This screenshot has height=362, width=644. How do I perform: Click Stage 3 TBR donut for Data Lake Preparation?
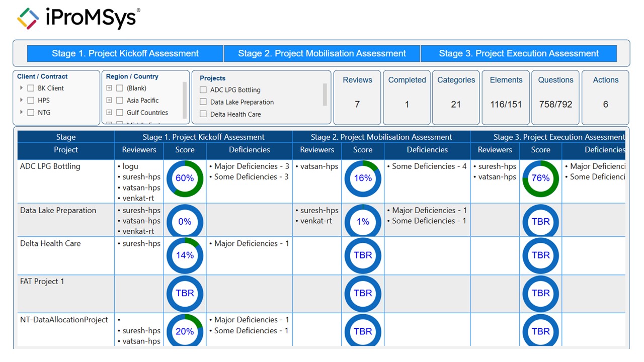(541, 221)
